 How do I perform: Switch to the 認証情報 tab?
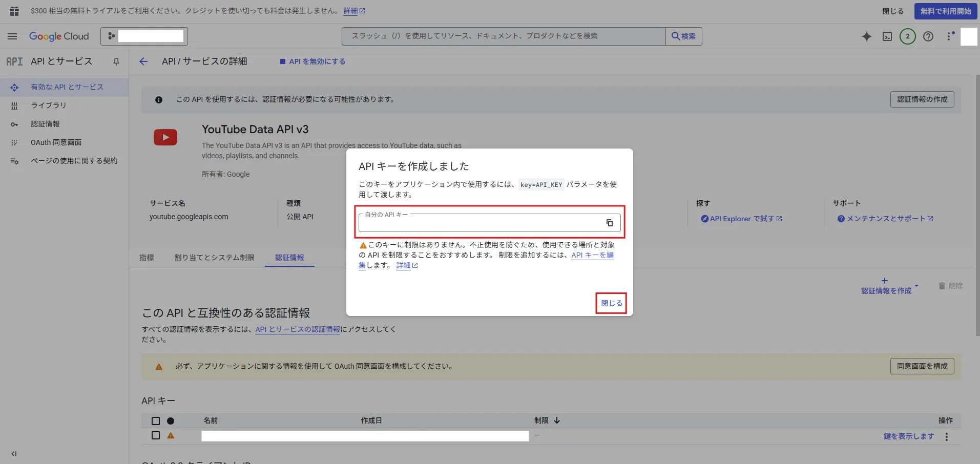coord(289,258)
